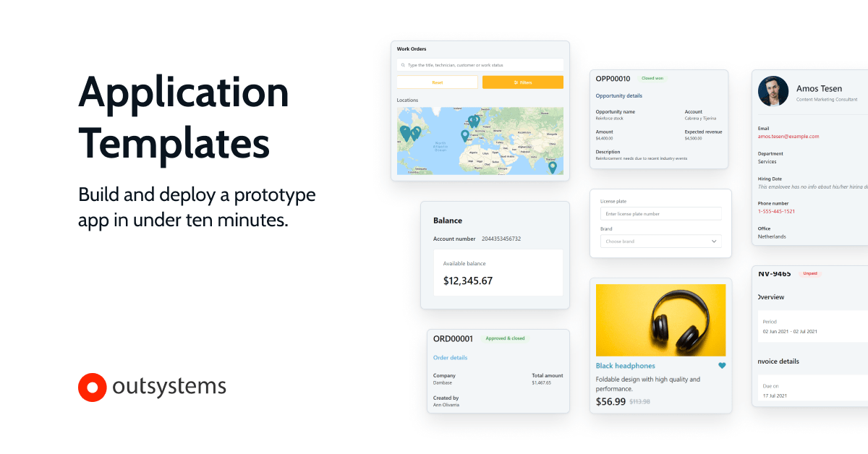This screenshot has width=868, height=454.
Task: Click the map pin over India
Action: [552, 167]
